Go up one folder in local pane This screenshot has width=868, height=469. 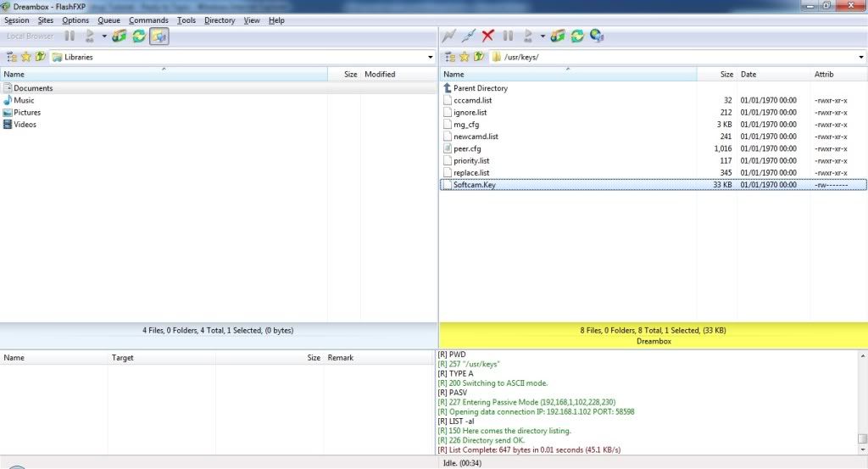pyautogui.click(x=40, y=57)
